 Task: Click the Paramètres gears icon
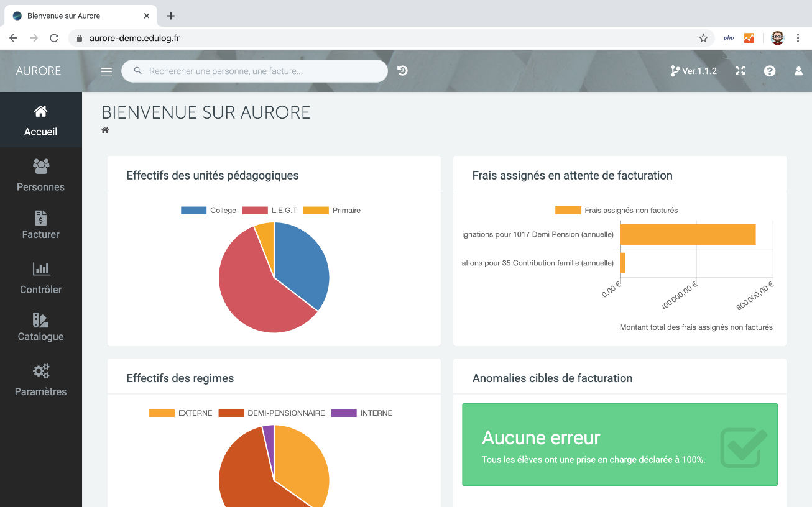point(41,372)
